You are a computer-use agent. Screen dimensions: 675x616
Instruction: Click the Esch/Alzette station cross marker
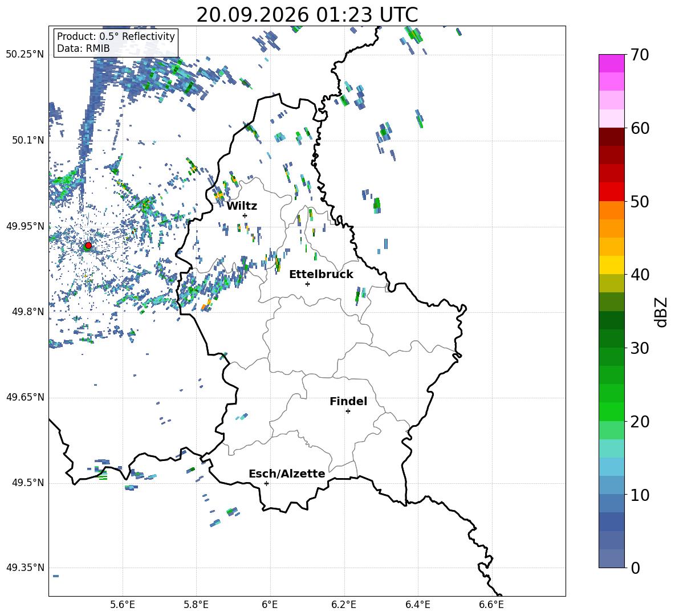(x=266, y=483)
